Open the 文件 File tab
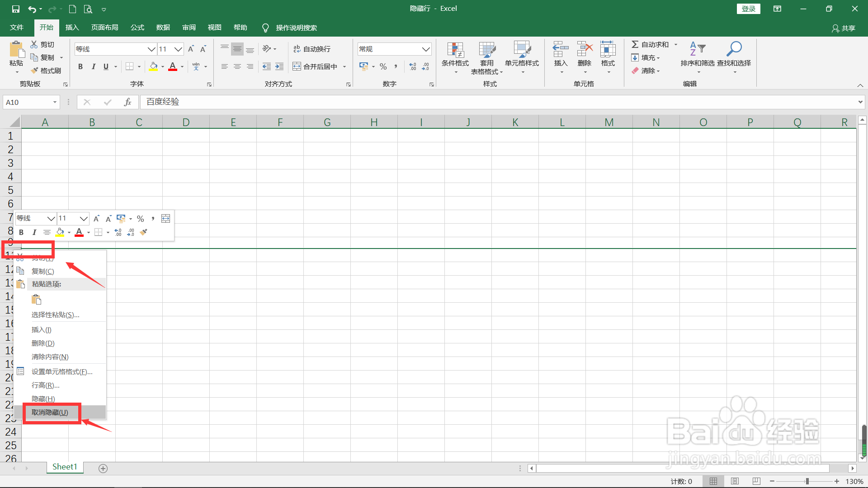The height and width of the screenshot is (488, 868). [17, 28]
